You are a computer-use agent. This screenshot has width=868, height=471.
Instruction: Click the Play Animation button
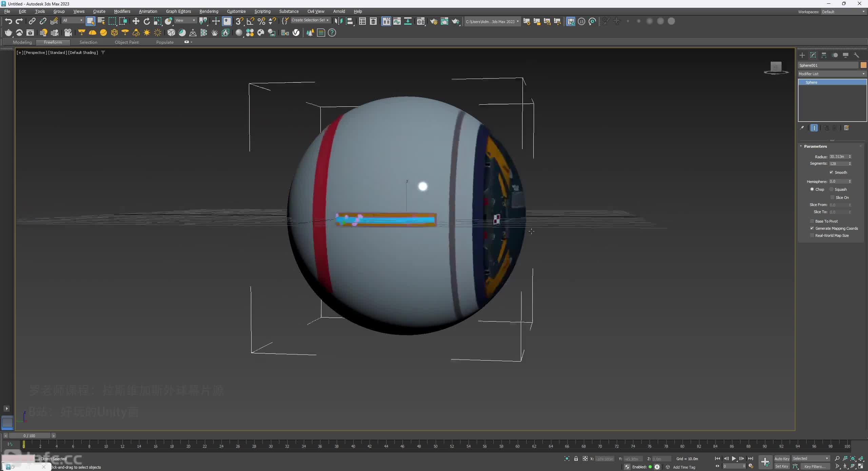(x=734, y=459)
